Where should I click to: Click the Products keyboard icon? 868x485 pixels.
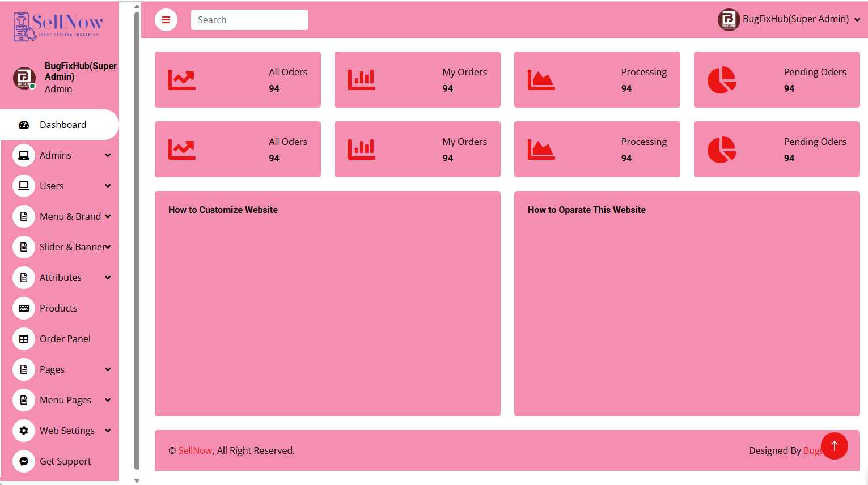(x=24, y=308)
